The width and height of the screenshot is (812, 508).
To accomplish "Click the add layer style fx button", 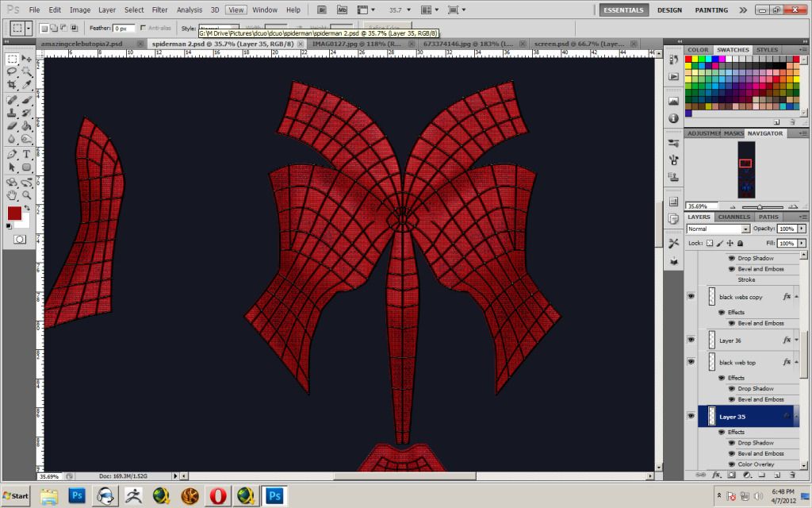I will point(716,475).
